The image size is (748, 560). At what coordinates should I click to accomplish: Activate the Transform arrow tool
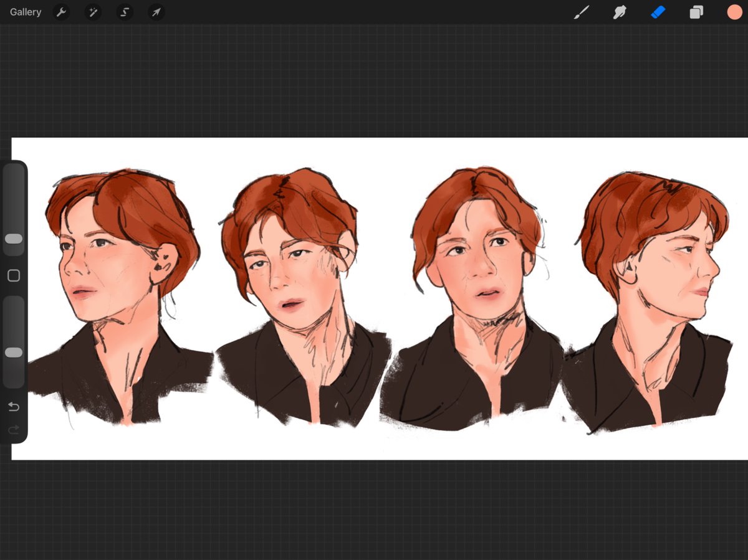click(x=156, y=12)
